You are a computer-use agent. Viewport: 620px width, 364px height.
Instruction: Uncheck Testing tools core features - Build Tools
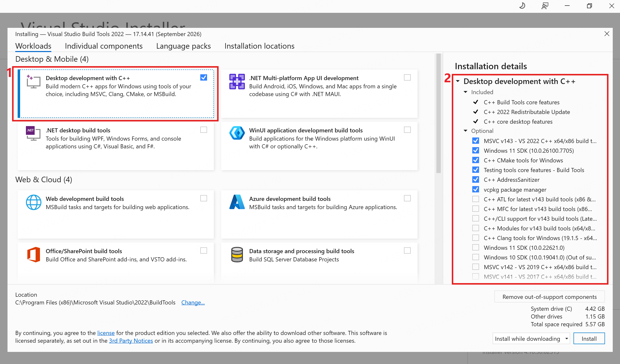[x=476, y=170]
